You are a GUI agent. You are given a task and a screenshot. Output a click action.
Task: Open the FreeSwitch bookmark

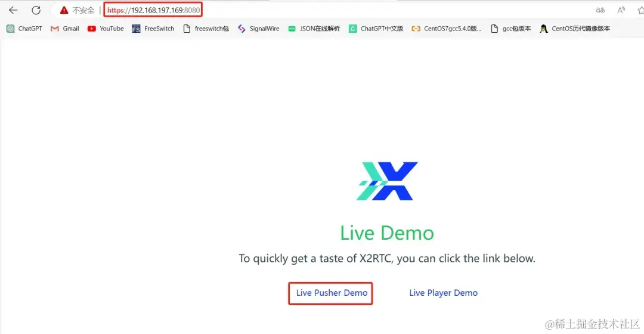point(153,29)
